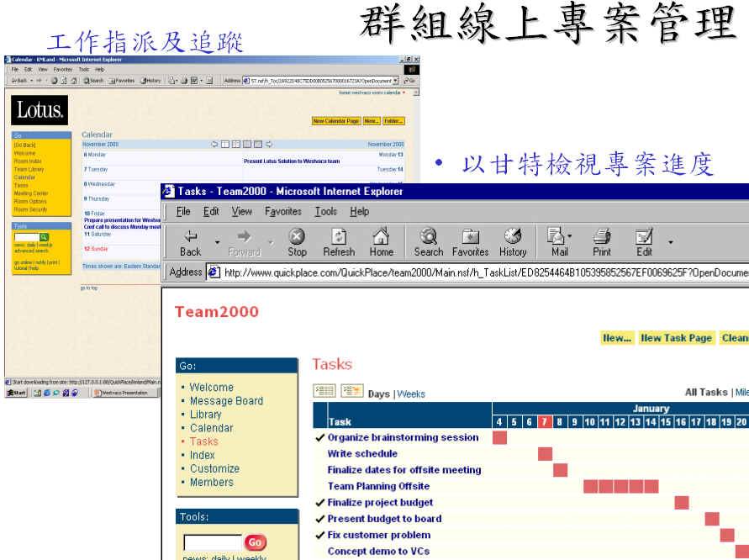Click New Calendar Page in the Lotus window
Viewport: 749px width, 560px height.
335,121
